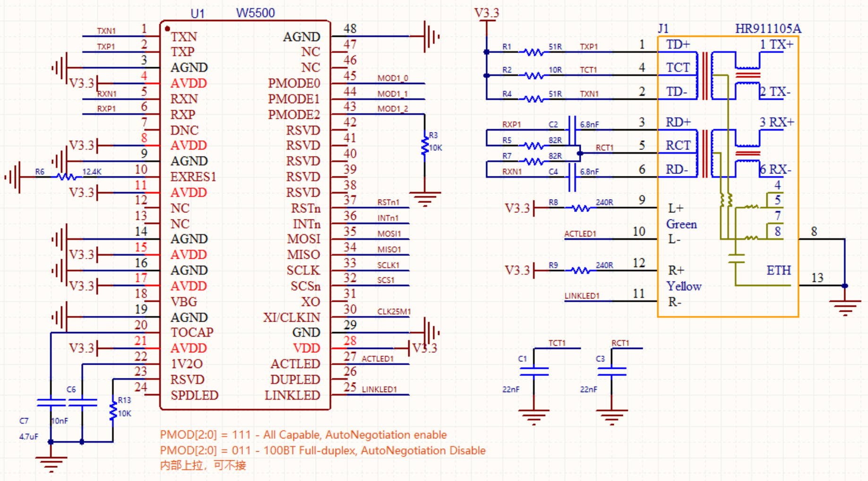The width and height of the screenshot is (868, 481).
Task: Select LINKLED1 net label at pin 25
Action: [x=379, y=389]
